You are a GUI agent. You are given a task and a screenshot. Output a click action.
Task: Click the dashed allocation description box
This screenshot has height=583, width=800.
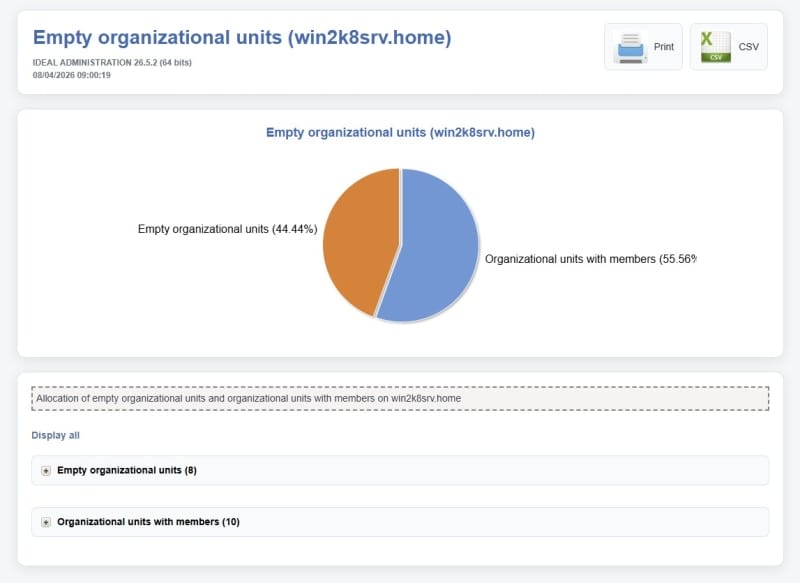point(400,398)
